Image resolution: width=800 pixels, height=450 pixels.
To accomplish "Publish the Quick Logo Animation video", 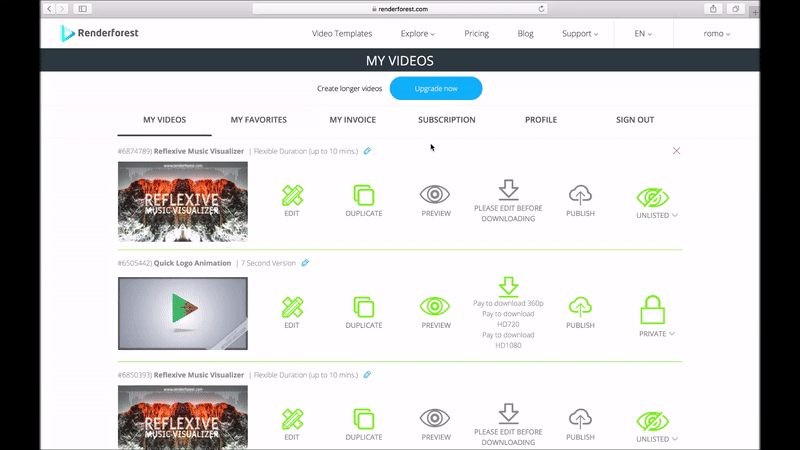I will pos(580,313).
